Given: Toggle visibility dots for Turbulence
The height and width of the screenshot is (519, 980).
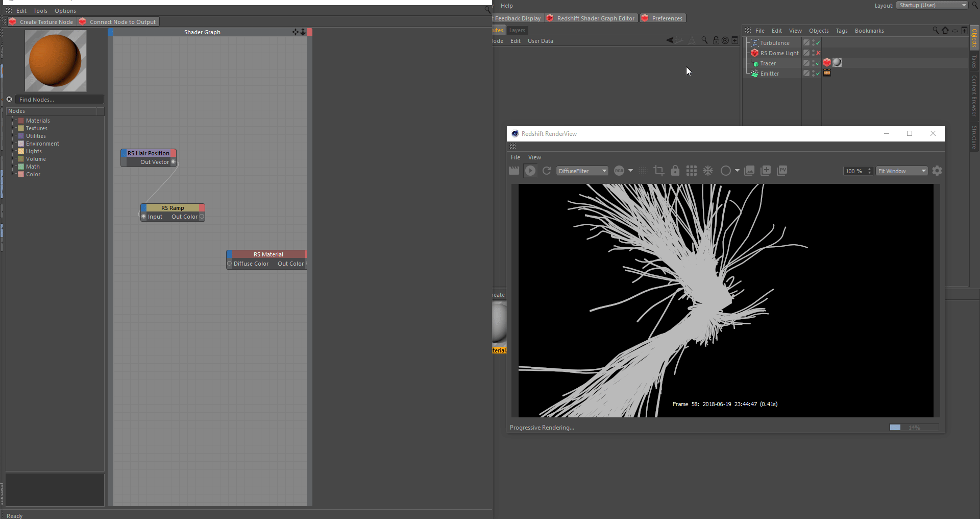Looking at the screenshot, I should click(813, 43).
